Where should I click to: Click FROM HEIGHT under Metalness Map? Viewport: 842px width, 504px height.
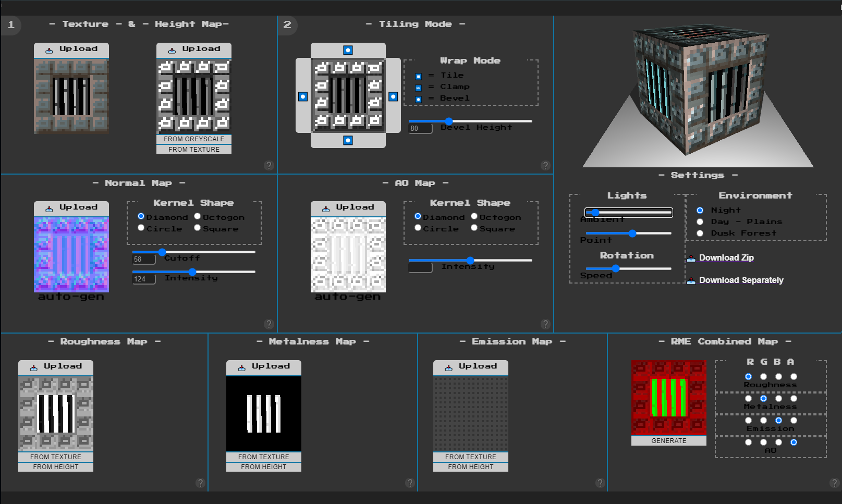(264, 467)
